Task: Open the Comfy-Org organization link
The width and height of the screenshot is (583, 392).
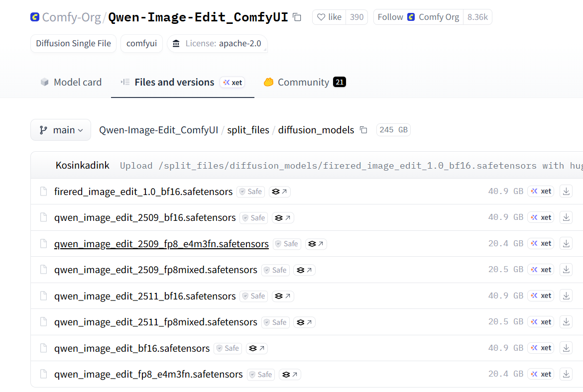Action: tap(71, 17)
